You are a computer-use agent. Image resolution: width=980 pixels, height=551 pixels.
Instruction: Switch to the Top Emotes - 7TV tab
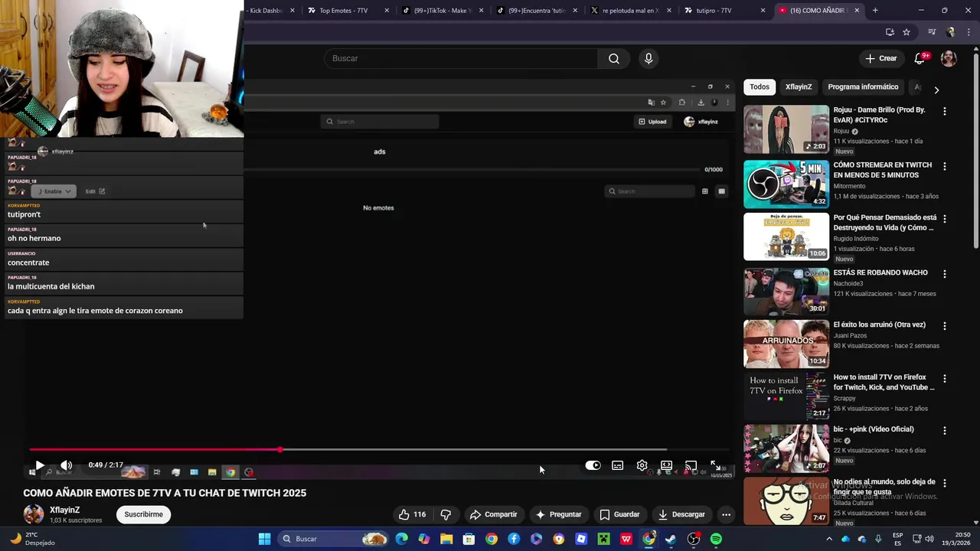[350, 11]
